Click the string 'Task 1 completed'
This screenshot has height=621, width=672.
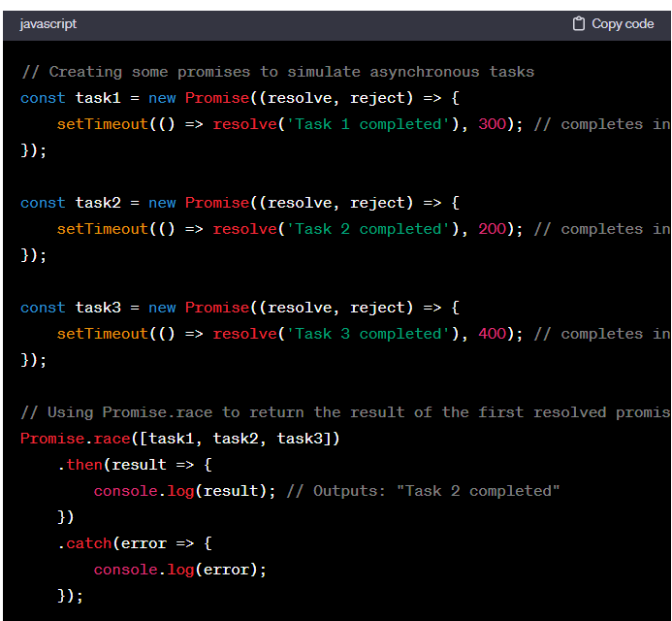(368, 124)
